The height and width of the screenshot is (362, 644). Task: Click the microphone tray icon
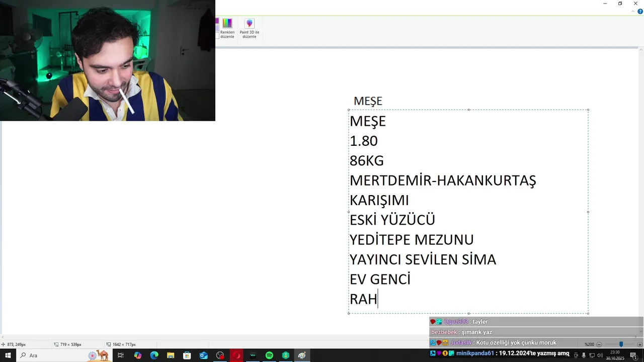click(x=584, y=355)
